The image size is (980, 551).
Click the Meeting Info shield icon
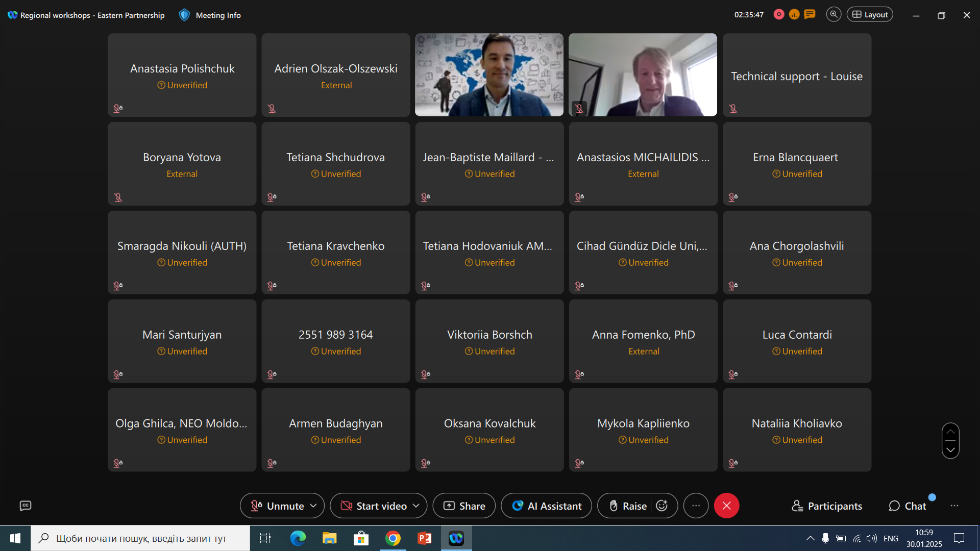click(184, 15)
